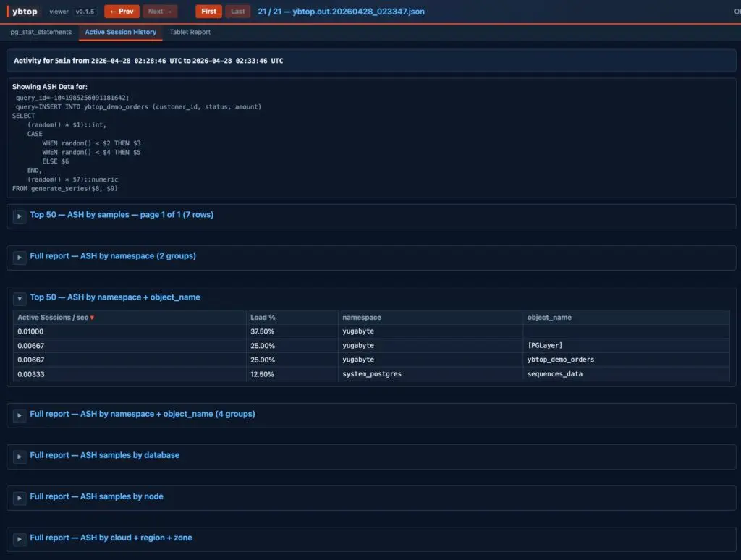Image resolution: width=741 pixels, height=560 pixels.
Task: Go to the previous file with Prev
Action: (x=122, y=12)
